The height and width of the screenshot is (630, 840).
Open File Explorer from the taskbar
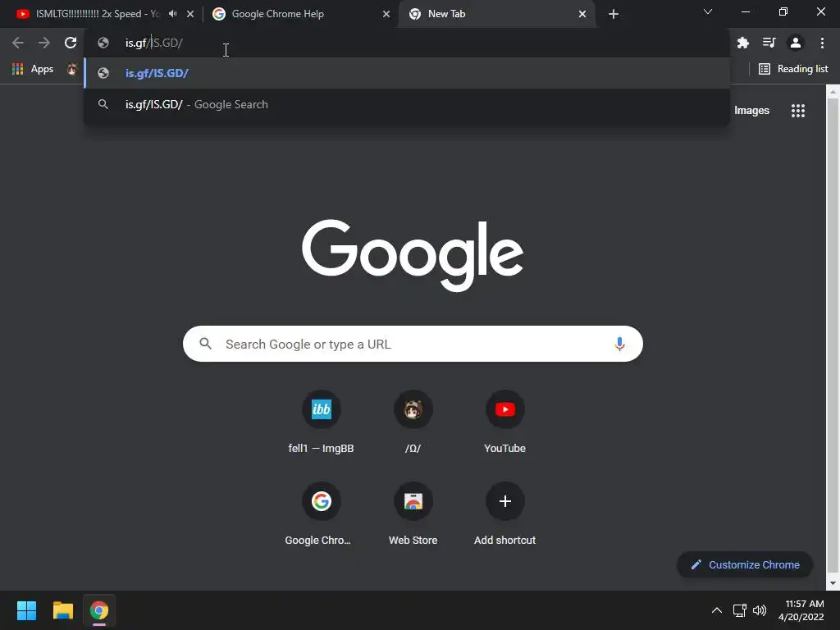pyautogui.click(x=62, y=610)
